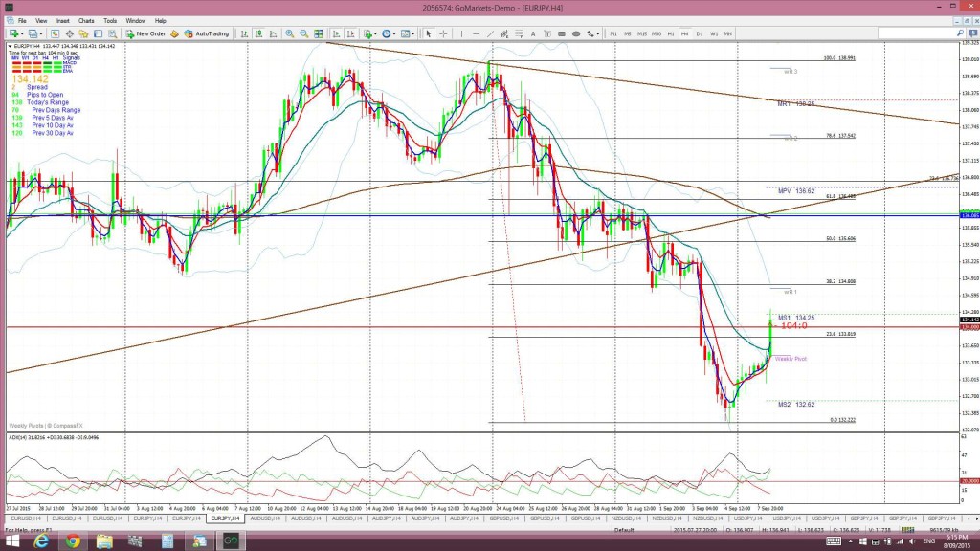Expand Periods dropdown arrow

(x=394, y=34)
